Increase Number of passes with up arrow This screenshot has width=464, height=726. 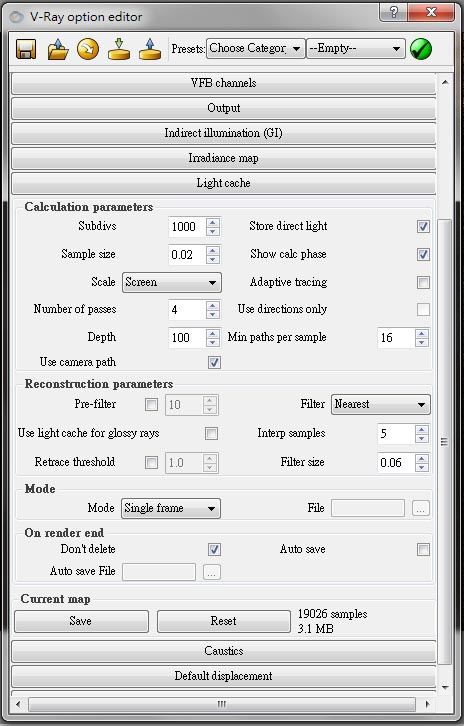[213, 305]
